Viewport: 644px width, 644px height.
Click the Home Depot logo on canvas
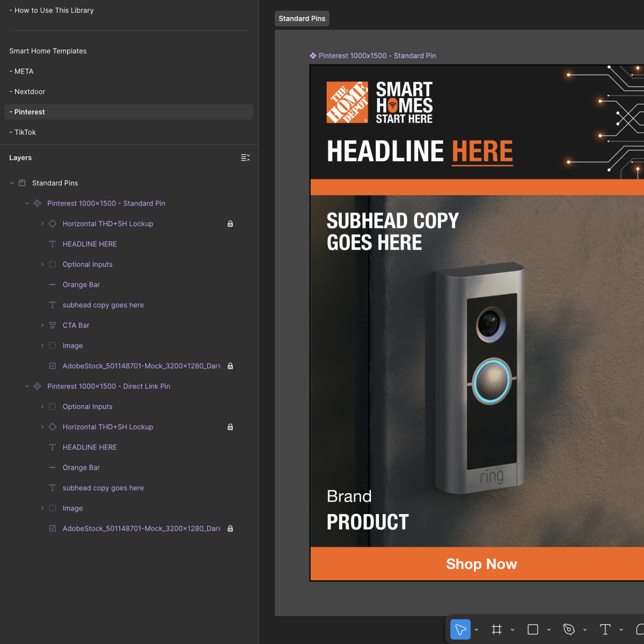[347, 103]
